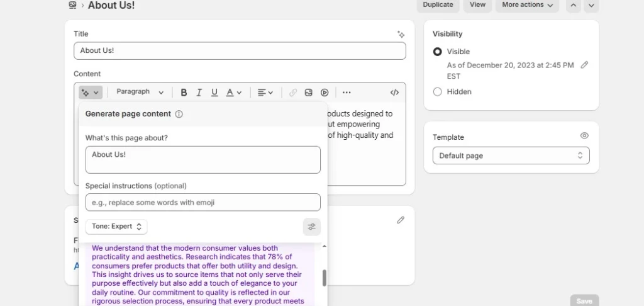Screen dimensions: 644x306
Task: Toggle italic formatting
Action: click(x=199, y=93)
